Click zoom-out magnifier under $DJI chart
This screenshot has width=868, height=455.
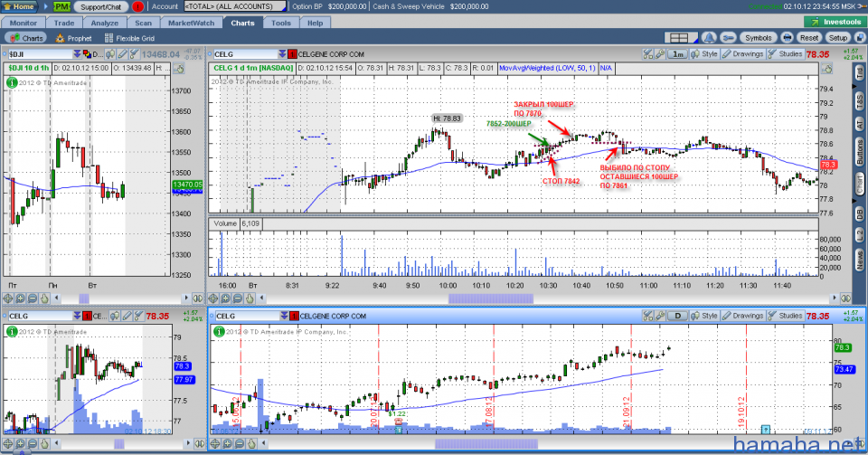33,299
